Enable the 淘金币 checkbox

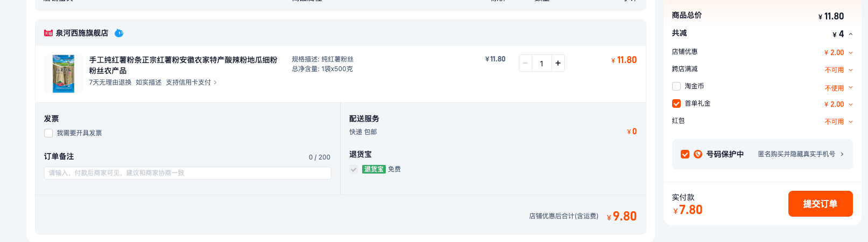[676, 86]
